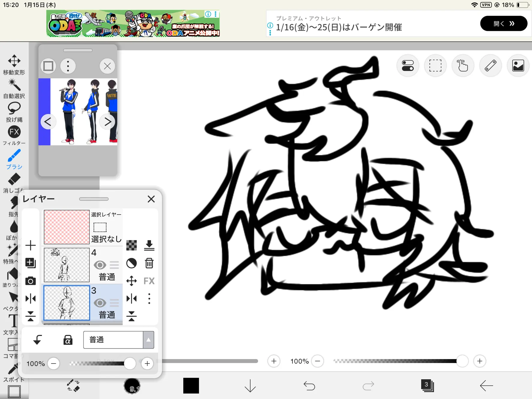Open layer FX filter in layer panel

149,281
